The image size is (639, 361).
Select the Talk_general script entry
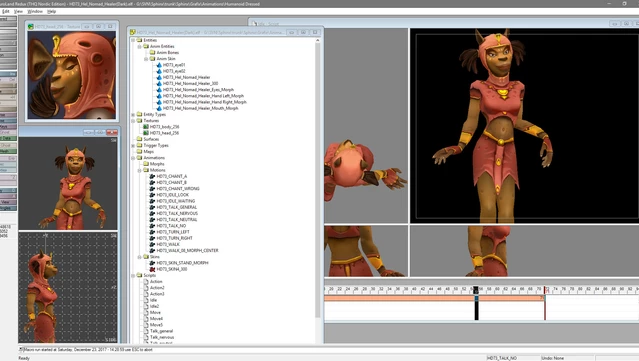tap(161, 331)
